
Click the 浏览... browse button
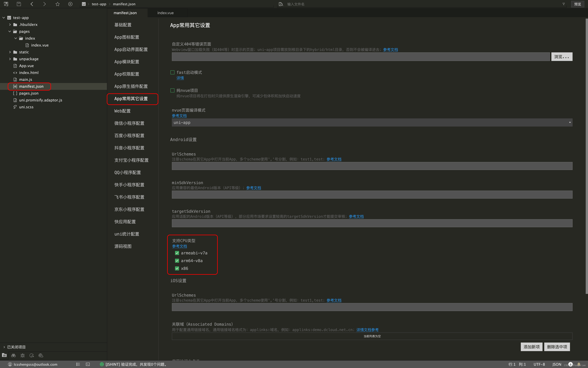coord(562,57)
